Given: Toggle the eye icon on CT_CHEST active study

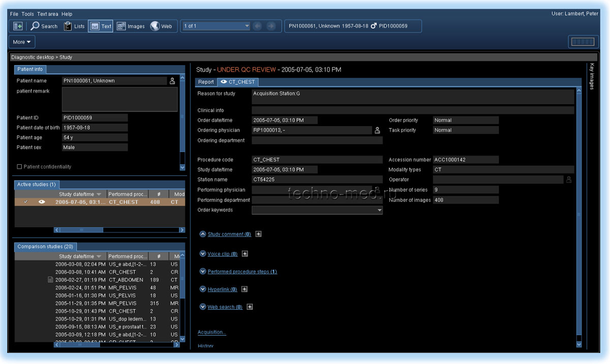Looking at the screenshot, I should tap(43, 202).
